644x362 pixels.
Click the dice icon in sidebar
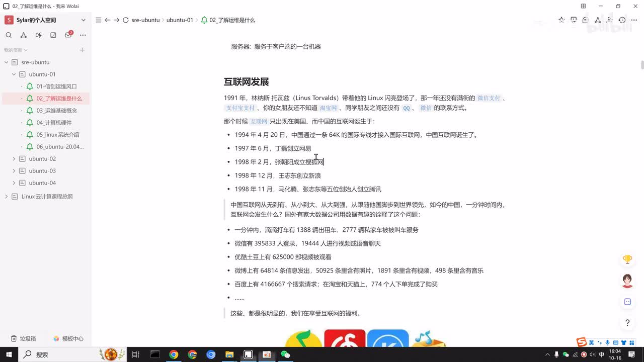[53, 35]
